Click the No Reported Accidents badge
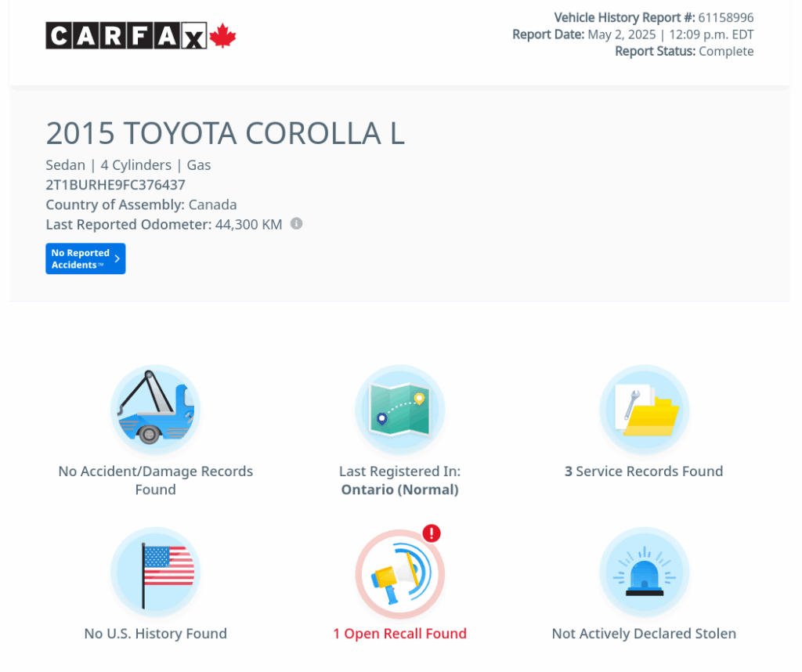802x672 pixels. pyautogui.click(x=85, y=258)
